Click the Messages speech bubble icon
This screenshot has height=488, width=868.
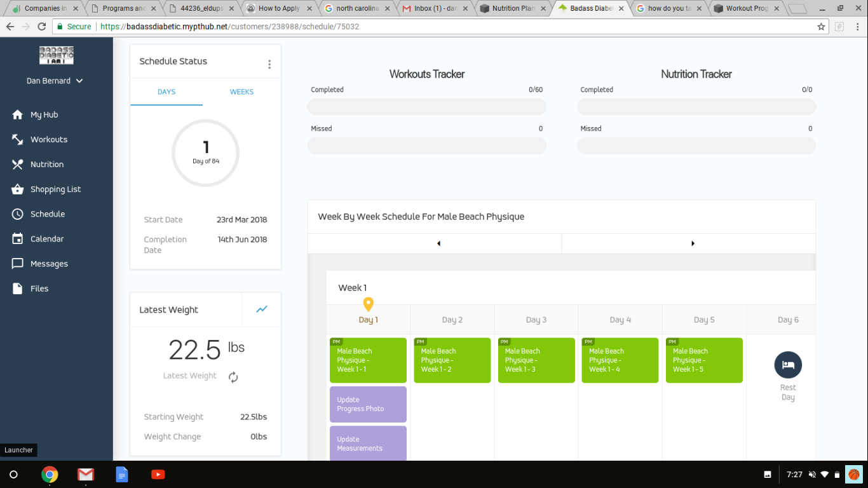click(18, 264)
